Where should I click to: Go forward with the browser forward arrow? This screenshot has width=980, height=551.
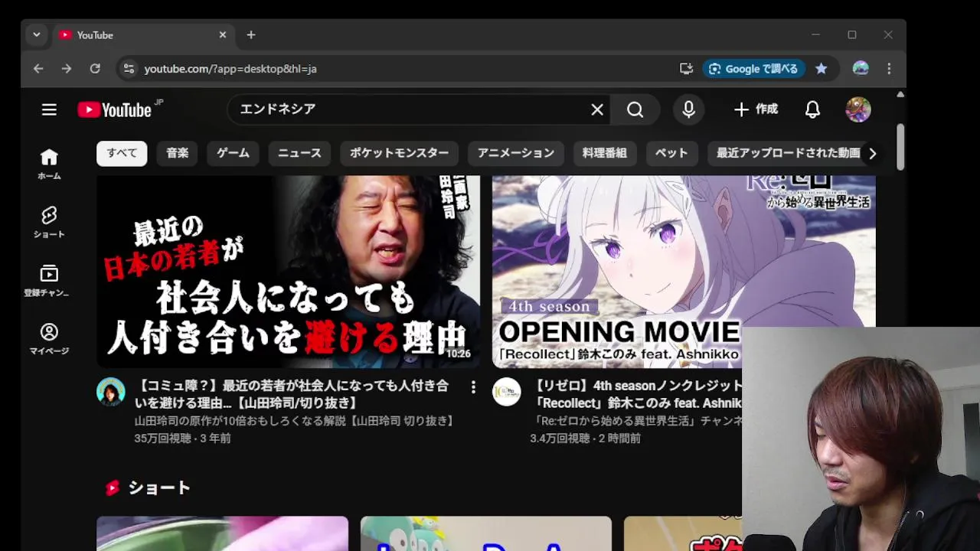click(67, 69)
